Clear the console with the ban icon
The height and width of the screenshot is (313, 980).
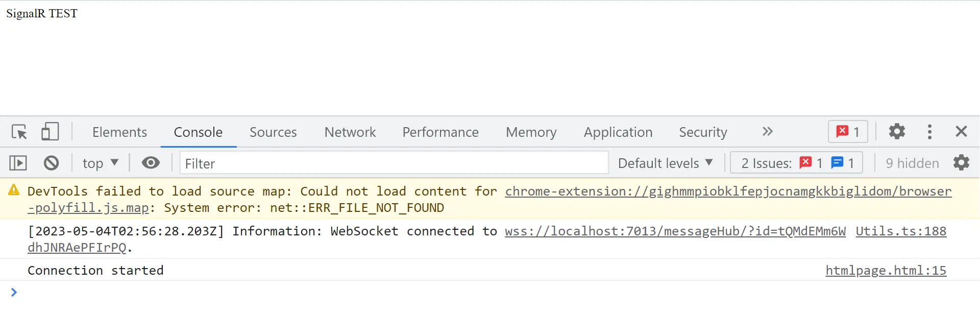pyautogui.click(x=51, y=163)
